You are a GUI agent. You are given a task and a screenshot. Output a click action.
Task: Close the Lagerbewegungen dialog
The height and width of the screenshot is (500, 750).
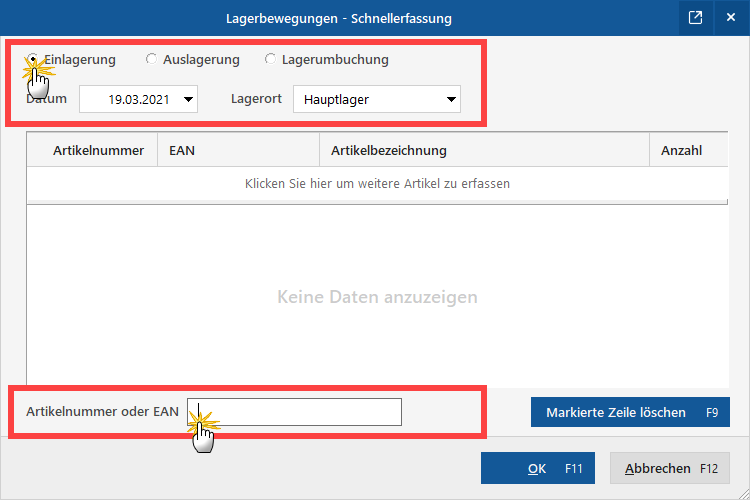[730, 17]
